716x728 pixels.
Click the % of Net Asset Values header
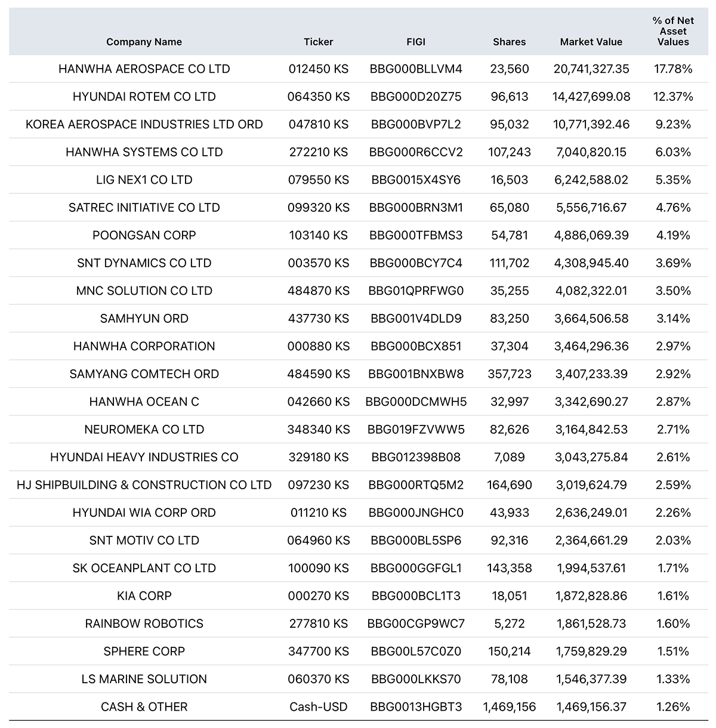coord(672,31)
